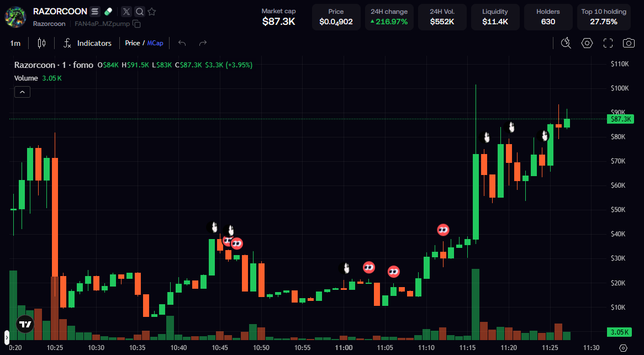The image size is (644, 355).
Task: Click the grey Razorcoon subtitle under the title
Action: point(49,24)
